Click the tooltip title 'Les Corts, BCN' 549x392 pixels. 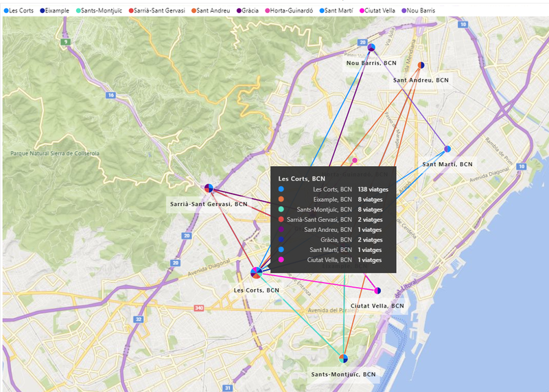pyautogui.click(x=302, y=178)
